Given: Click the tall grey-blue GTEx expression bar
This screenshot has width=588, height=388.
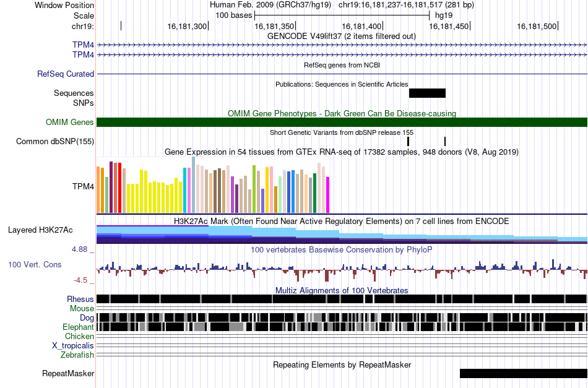Looking at the screenshot, I should pos(194,185).
